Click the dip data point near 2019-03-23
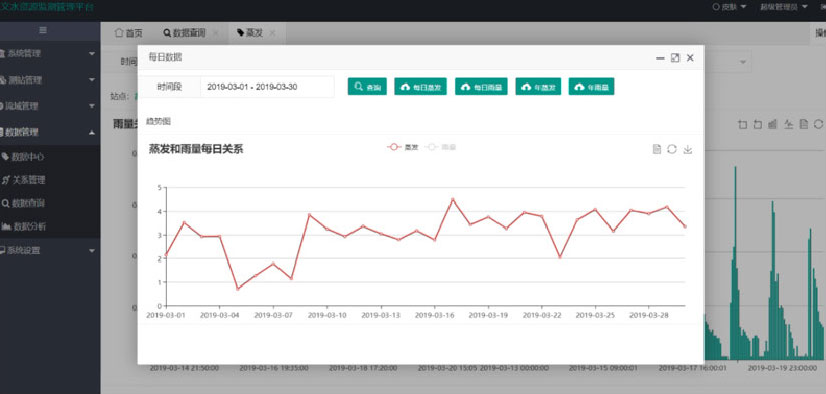826x394 pixels. click(x=559, y=257)
